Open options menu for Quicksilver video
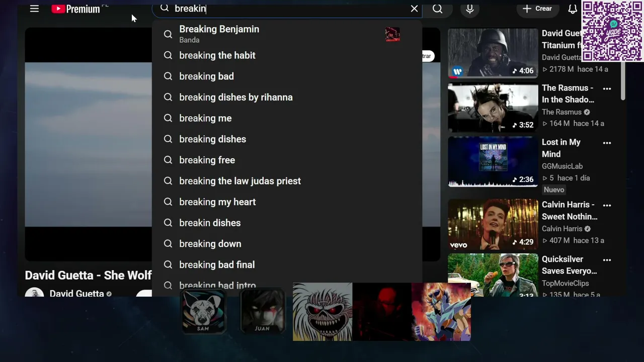Viewport: 644px width, 362px height. (x=607, y=260)
